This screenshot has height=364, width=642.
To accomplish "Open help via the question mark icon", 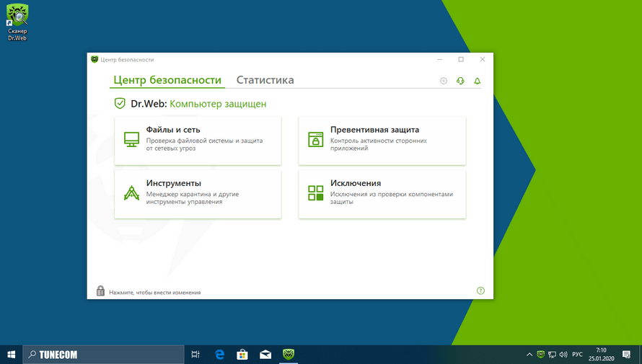I will (480, 290).
